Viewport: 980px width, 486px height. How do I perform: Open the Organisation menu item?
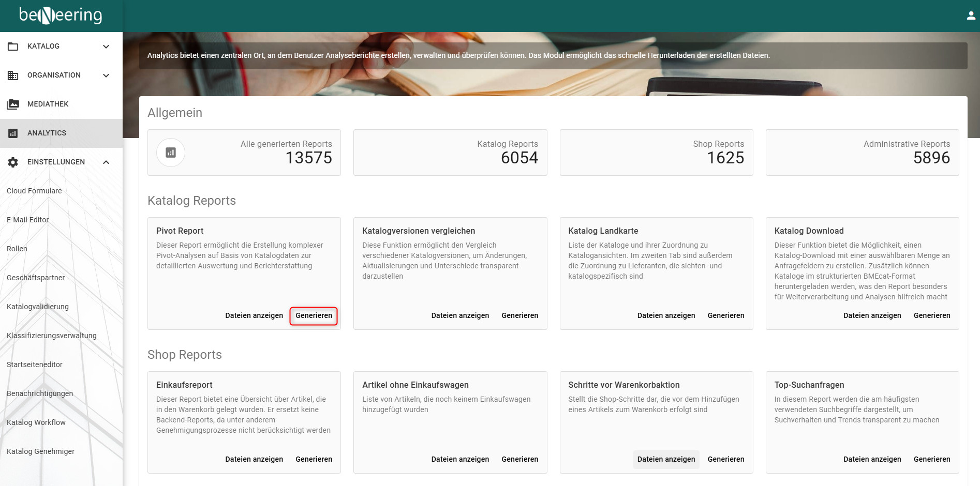(61, 75)
